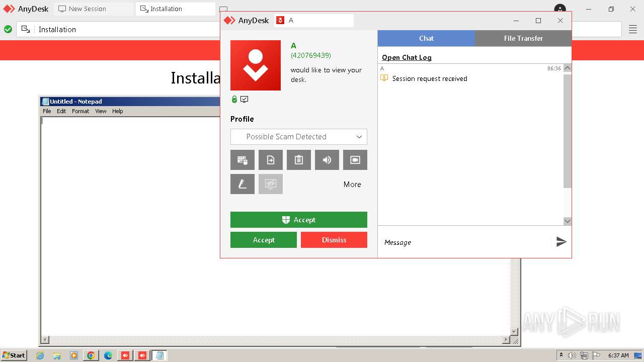The width and height of the screenshot is (644, 362).
Task: Click the Action Center flag icon
Action: coord(596,355)
